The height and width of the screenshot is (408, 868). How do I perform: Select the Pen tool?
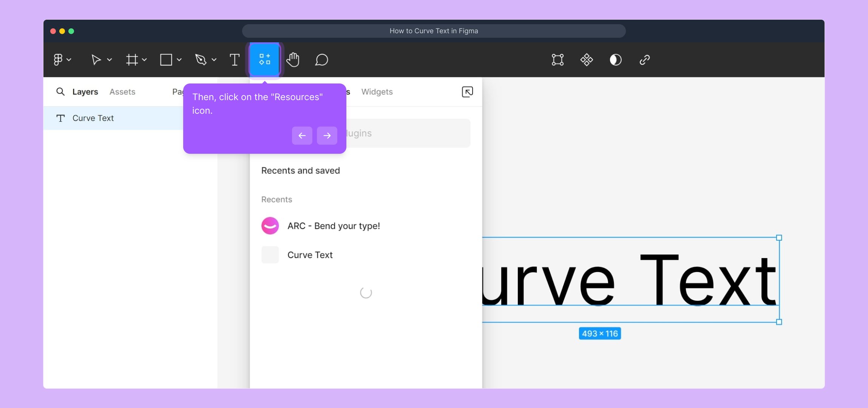[x=201, y=60]
